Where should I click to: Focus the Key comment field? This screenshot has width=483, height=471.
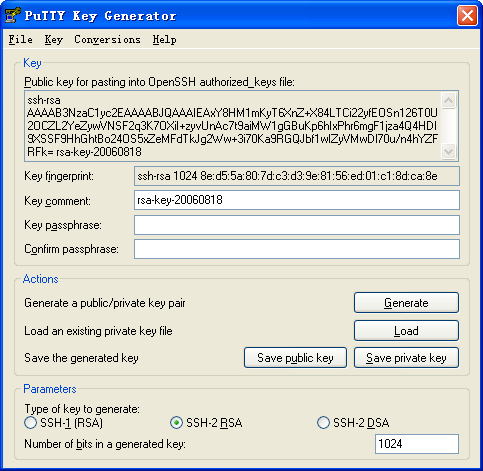(x=297, y=200)
